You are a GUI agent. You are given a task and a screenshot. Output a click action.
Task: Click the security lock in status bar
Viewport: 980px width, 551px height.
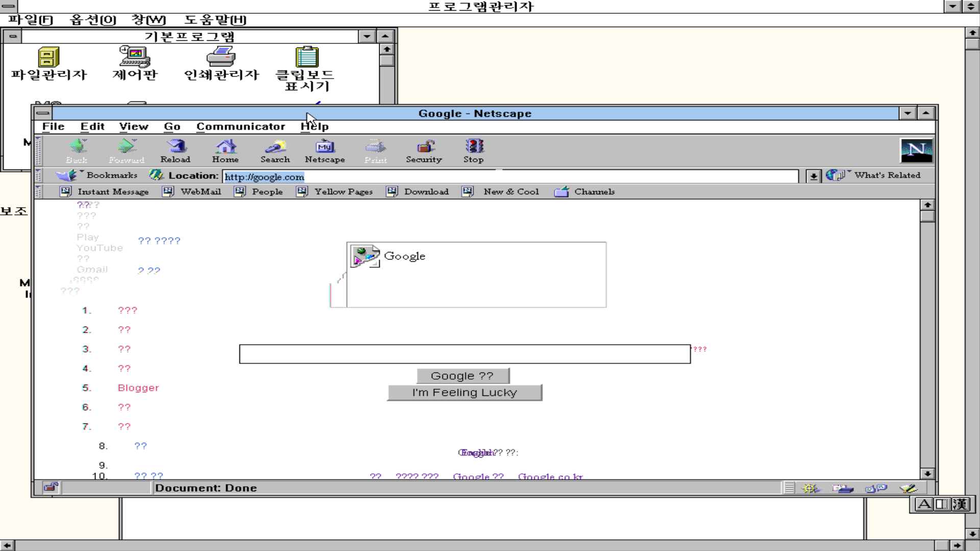pos(50,487)
